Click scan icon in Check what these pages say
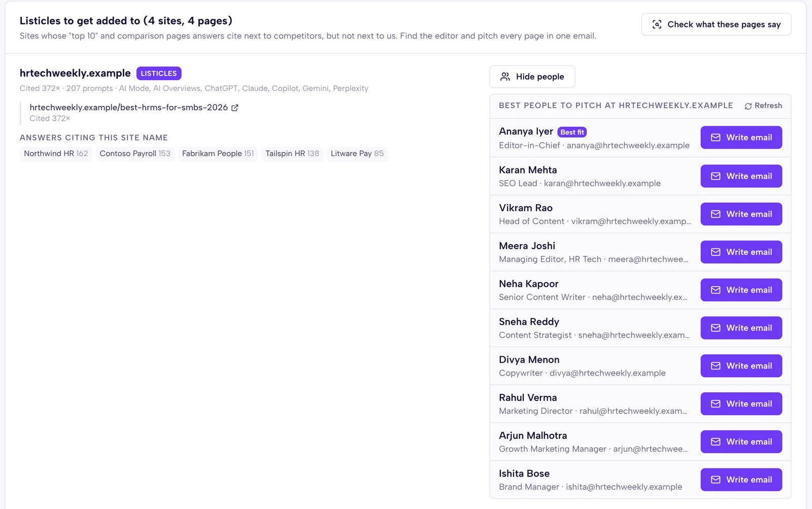This screenshot has height=509, width=812. [657, 24]
